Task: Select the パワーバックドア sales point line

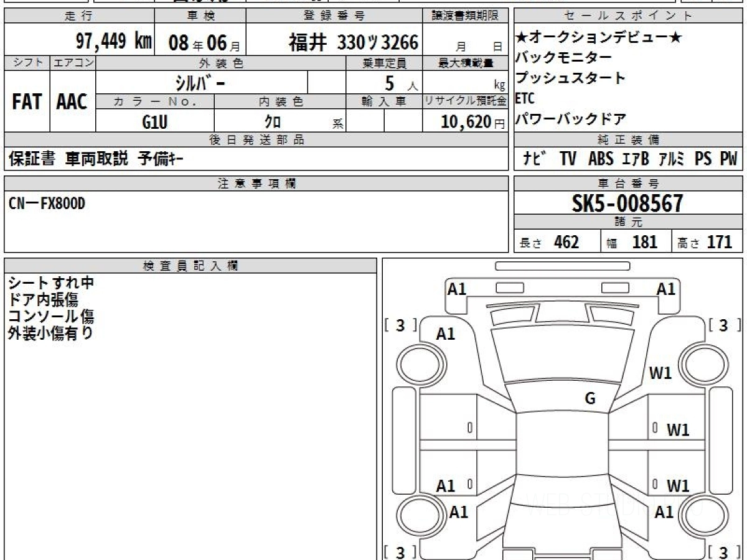Action: pos(570,118)
